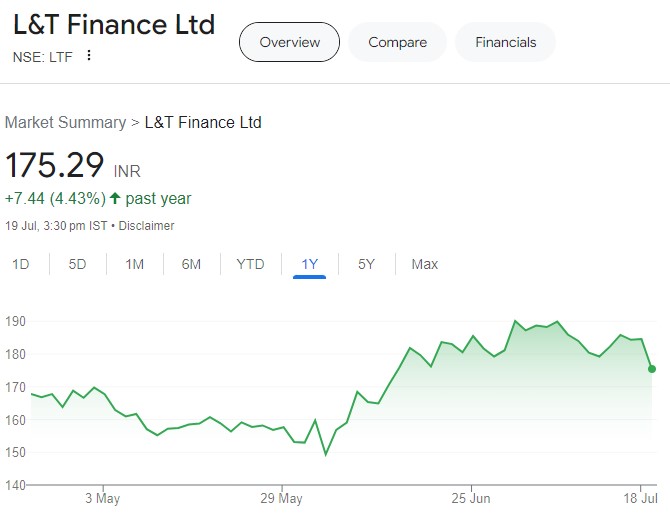Open the Disclaimer link
The image size is (670, 514).
pos(146,226)
